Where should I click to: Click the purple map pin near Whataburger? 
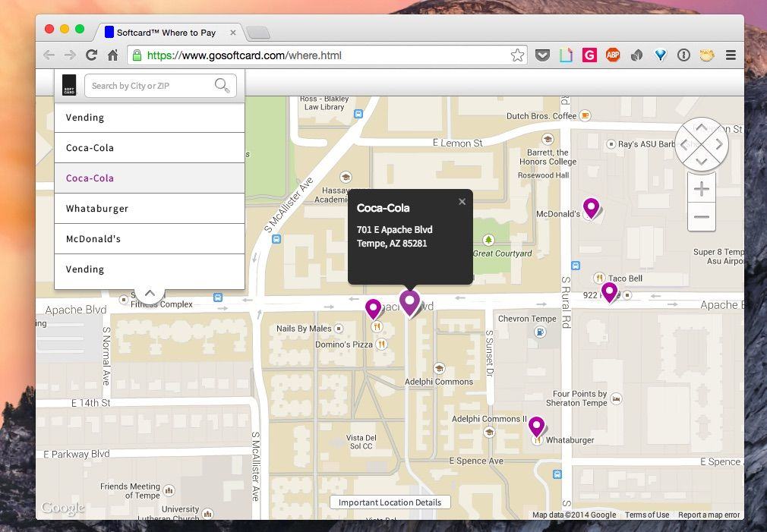pos(537,426)
